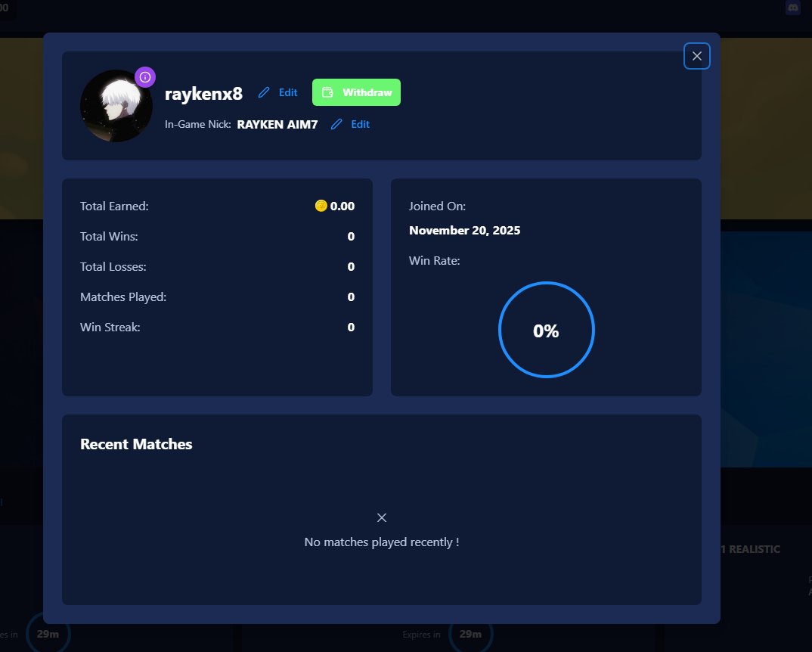Click the Recent Matches heading
This screenshot has width=812, height=652.
pyautogui.click(x=136, y=444)
